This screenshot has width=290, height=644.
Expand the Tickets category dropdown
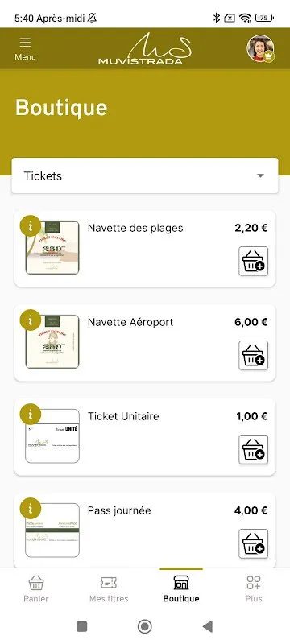(x=145, y=175)
